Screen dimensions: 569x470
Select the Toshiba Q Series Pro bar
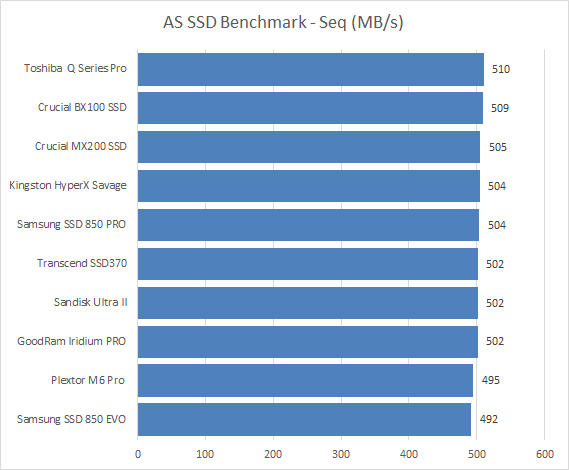point(311,69)
